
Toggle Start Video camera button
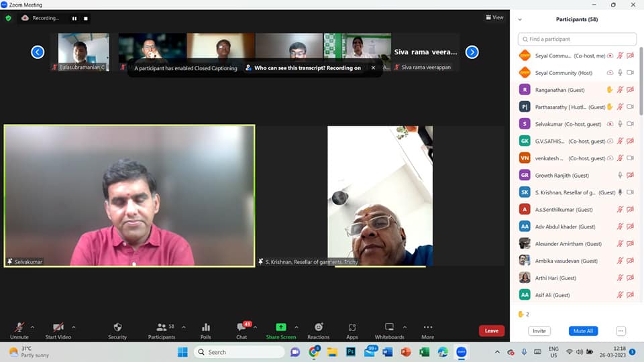(58, 328)
